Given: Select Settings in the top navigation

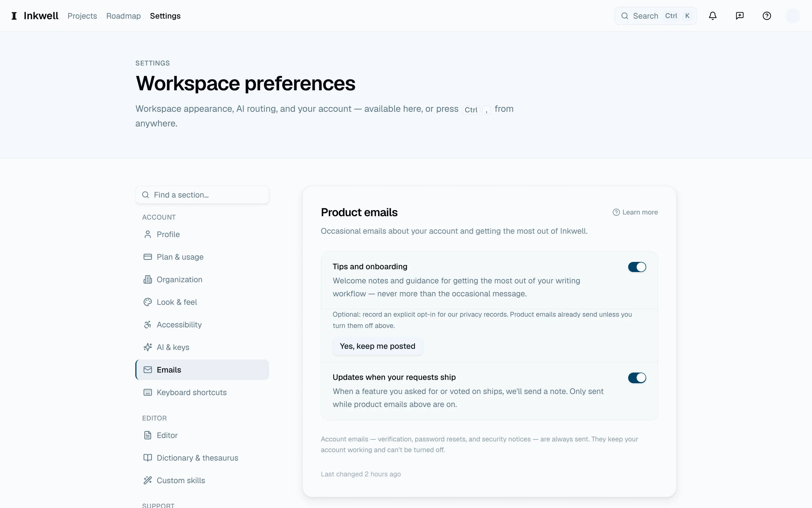Looking at the screenshot, I should tap(165, 16).
